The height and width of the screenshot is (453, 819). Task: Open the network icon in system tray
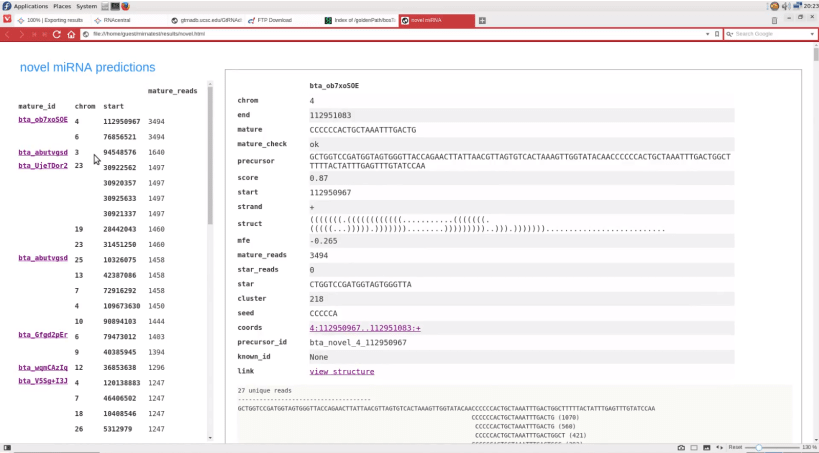(797, 6)
